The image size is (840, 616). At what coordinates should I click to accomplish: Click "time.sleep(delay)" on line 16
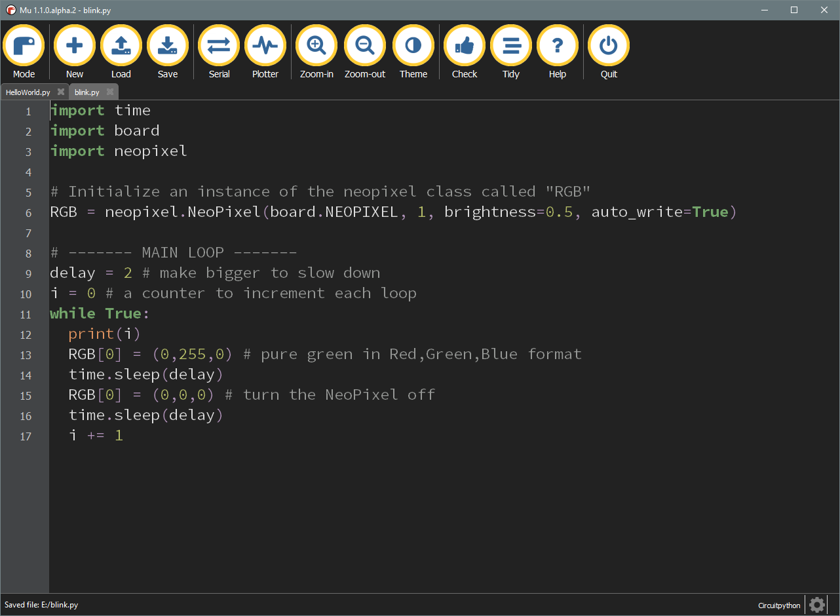pos(146,415)
